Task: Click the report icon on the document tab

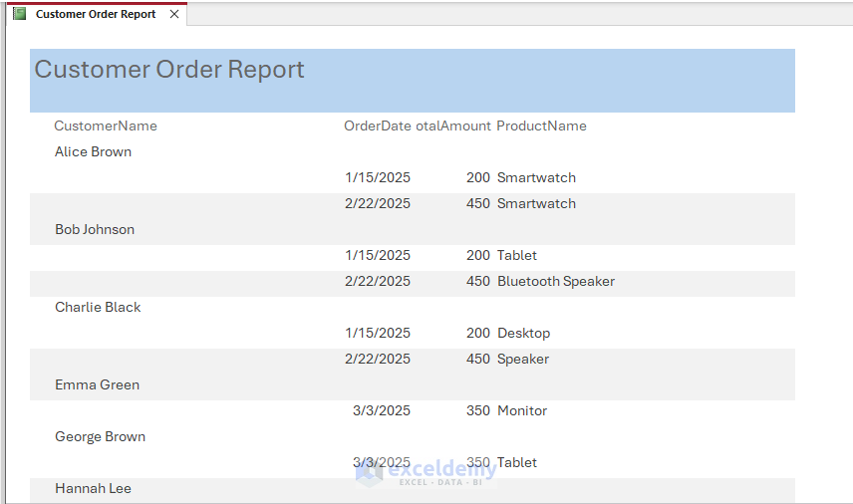Action: point(19,14)
